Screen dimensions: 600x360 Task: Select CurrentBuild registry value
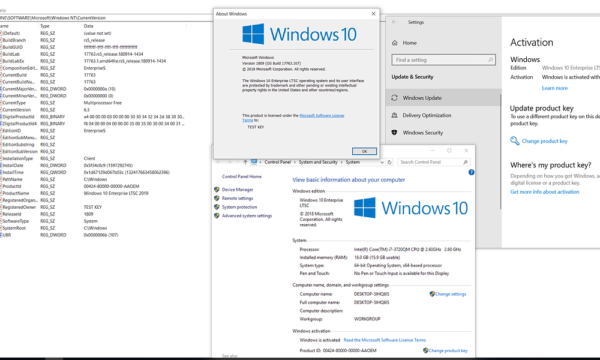[15, 75]
